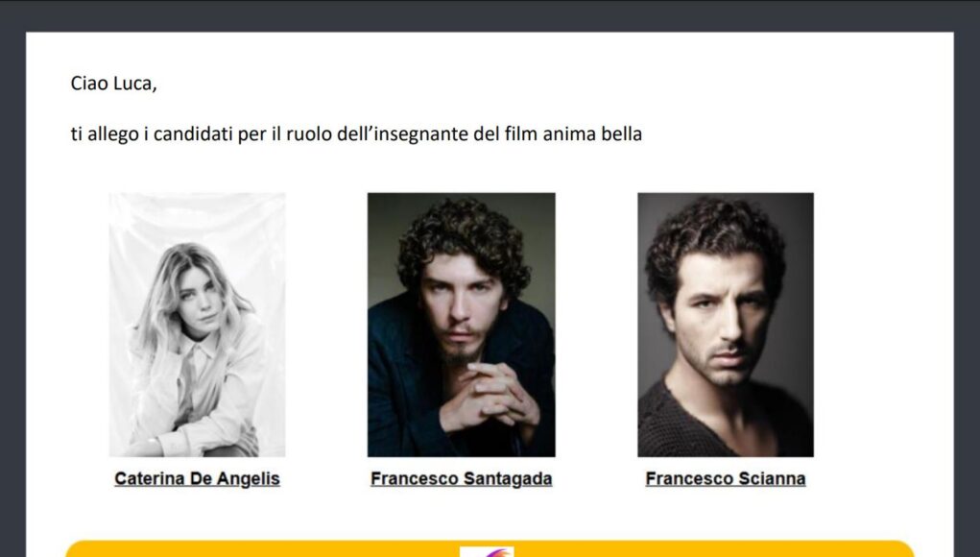The image size is (980, 557).
Task: Open the Caterina De Angelis link
Action: coord(197,478)
